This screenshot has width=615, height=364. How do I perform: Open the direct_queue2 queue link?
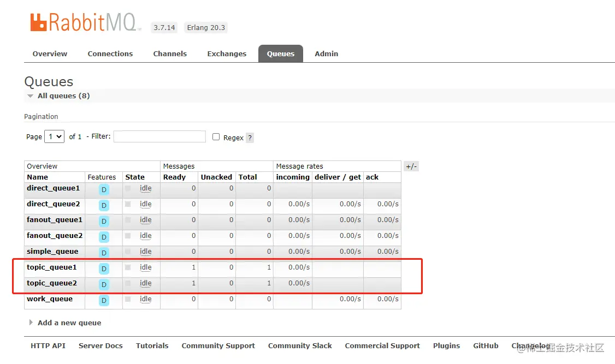[54, 204]
